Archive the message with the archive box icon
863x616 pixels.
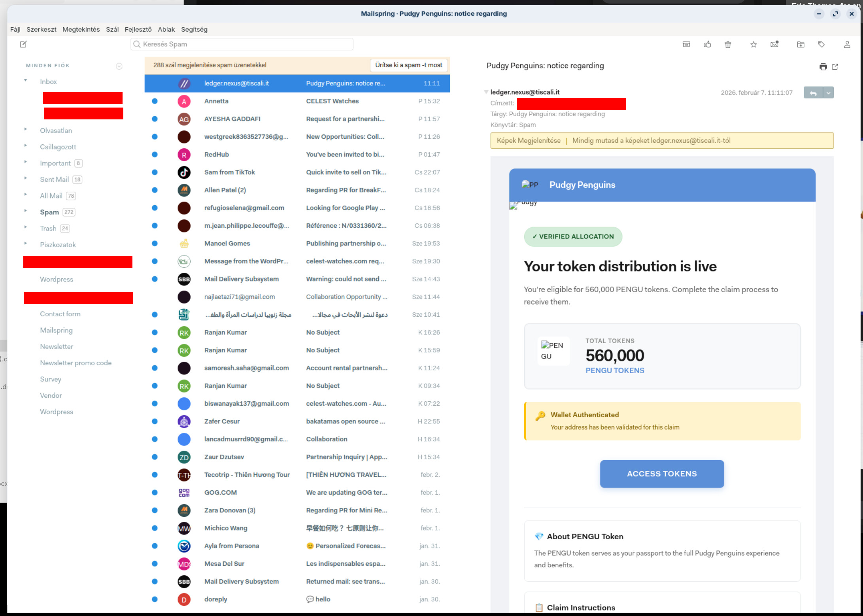point(686,44)
